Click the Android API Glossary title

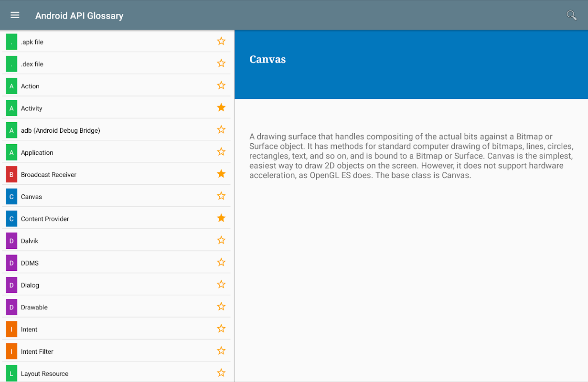[x=79, y=16]
